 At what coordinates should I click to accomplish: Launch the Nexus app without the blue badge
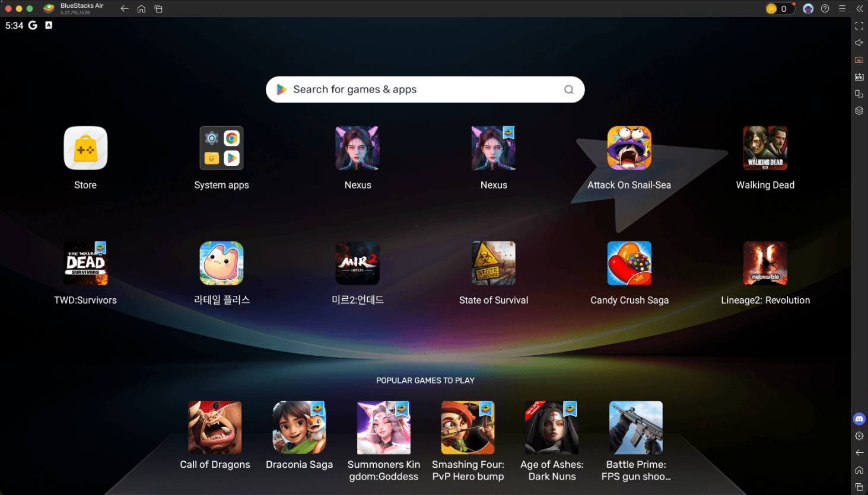[x=357, y=148]
